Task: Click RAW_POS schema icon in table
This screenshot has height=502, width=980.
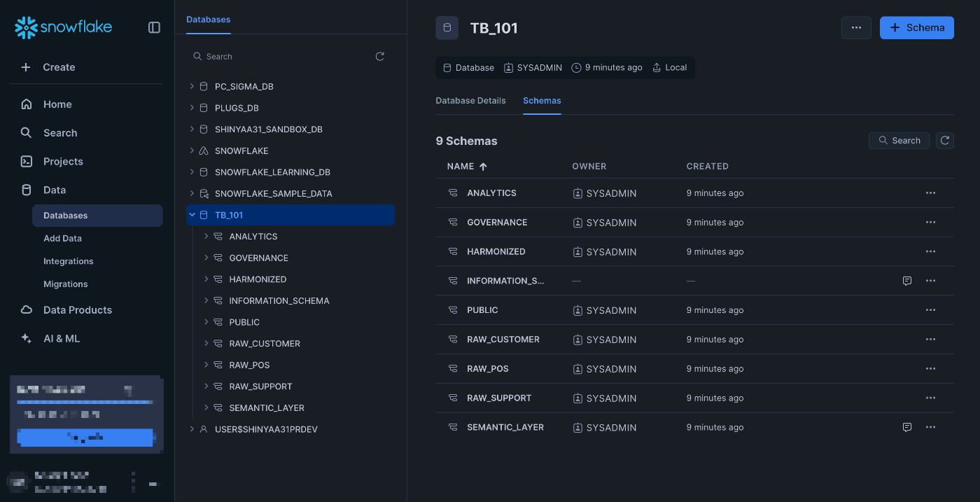Action: click(453, 369)
